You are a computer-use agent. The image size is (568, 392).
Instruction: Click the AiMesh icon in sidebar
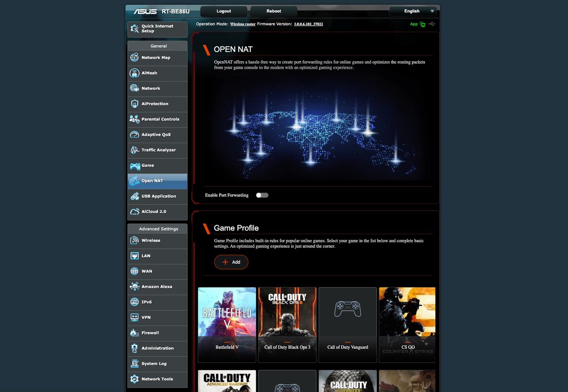pyautogui.click(x=134, y=73)
